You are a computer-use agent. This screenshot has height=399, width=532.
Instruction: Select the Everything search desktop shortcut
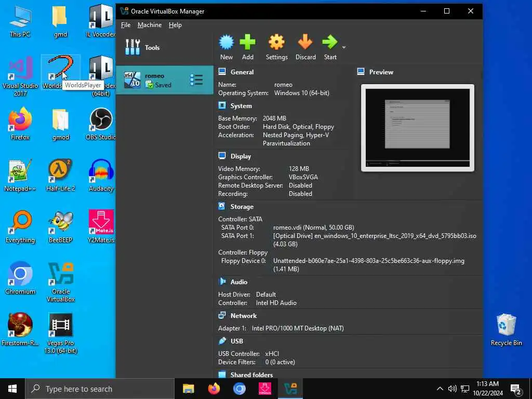pyautogui.click(x=20, y=227)
